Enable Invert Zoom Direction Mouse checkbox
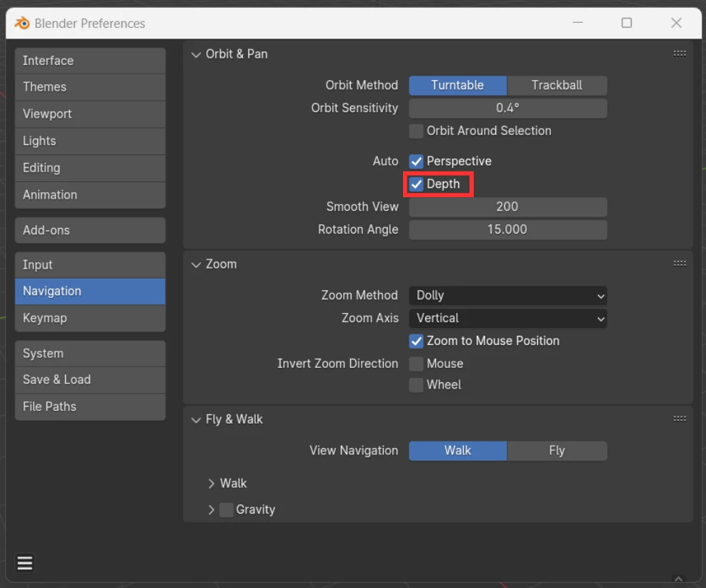The width and height of the screenshot is (706, 588). point(416,364)
